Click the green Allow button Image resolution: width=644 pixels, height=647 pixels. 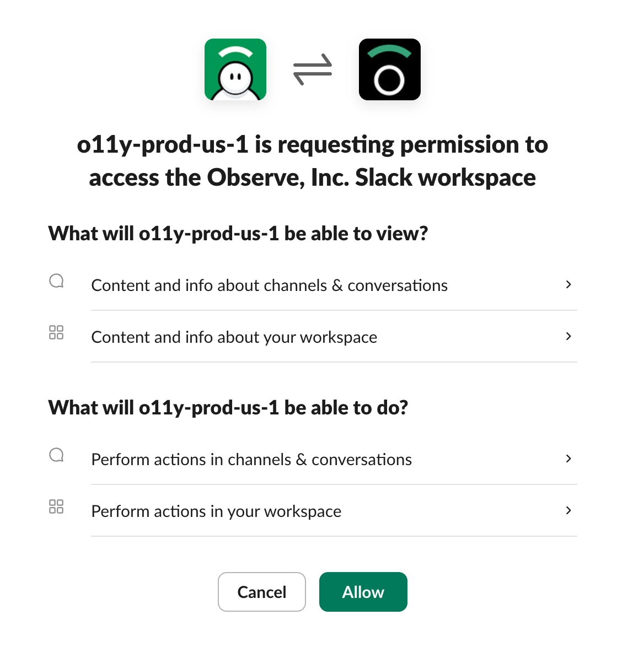point(363,592)
